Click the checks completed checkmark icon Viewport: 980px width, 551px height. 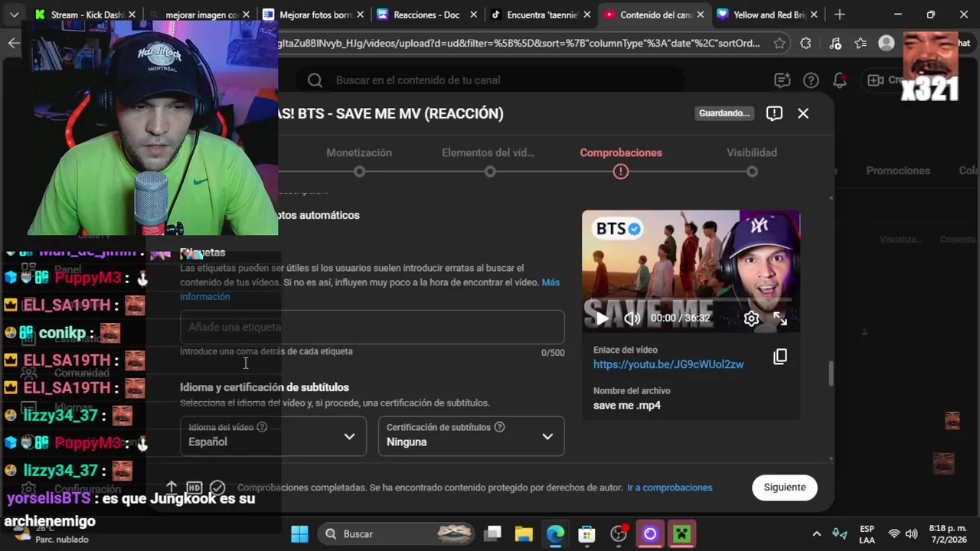(x=217, y=487)
